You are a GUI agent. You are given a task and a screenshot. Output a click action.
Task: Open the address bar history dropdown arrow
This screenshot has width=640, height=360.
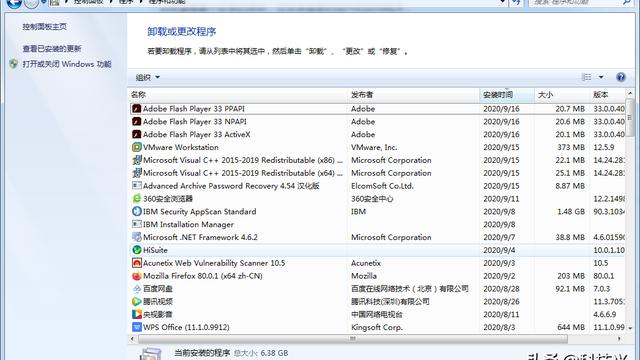[503, 2]
